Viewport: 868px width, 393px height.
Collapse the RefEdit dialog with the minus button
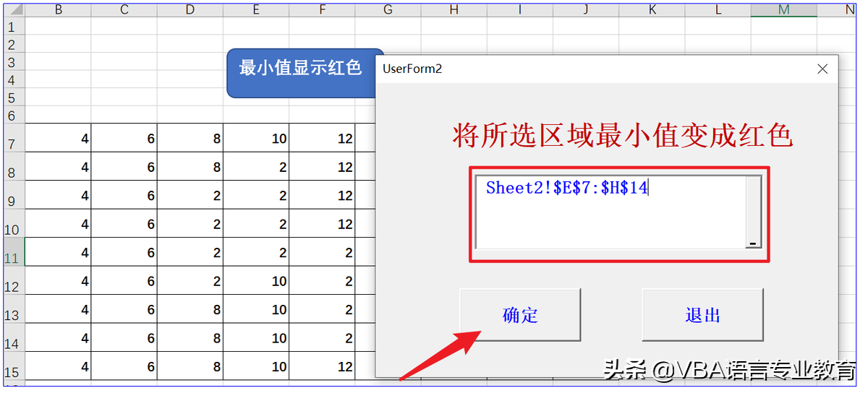point(753,243)
